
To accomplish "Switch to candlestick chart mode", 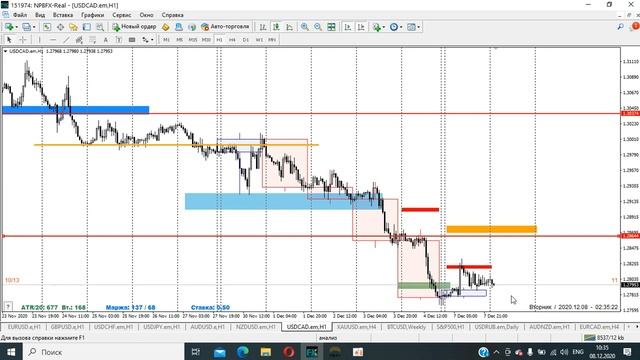I will pos(276,27).
